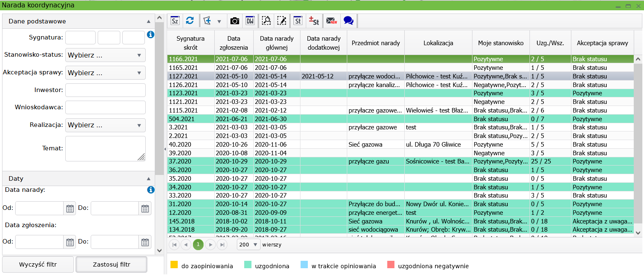The image size is (644, 276).
Task: Sort by Lokalizacja column header
Action: [x=438, y=43]
